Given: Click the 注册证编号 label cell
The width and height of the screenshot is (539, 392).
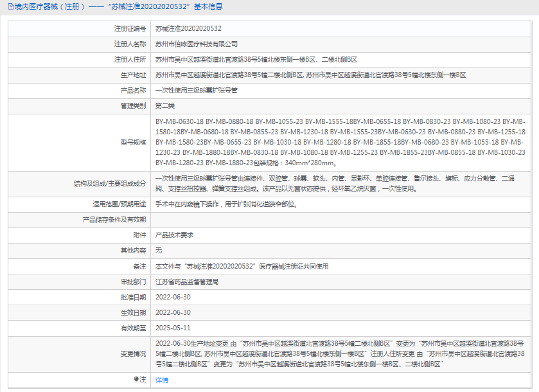Looking at the screenshot, I should click(80, 28).
